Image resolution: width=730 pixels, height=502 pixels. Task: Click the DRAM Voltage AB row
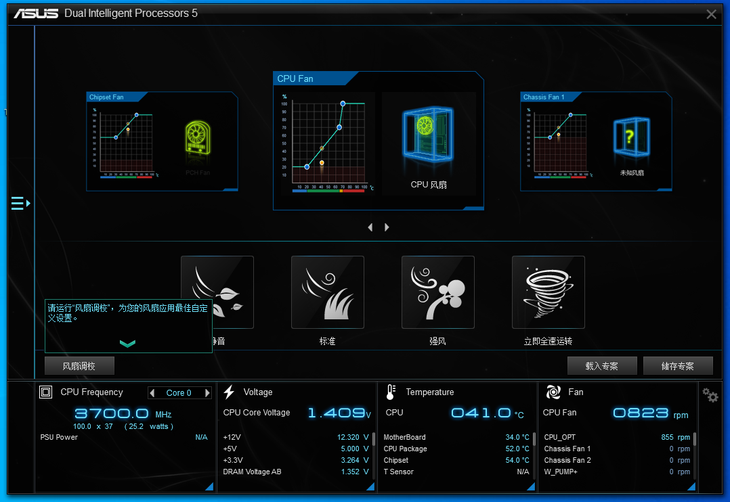tap(296, 472)
